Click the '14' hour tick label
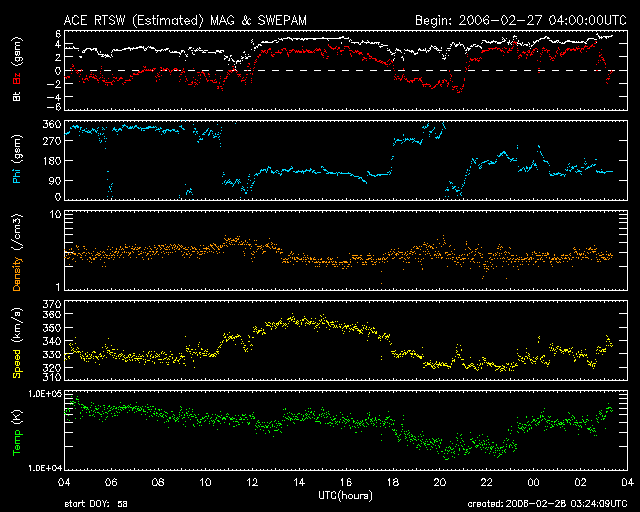 point(299,482)
